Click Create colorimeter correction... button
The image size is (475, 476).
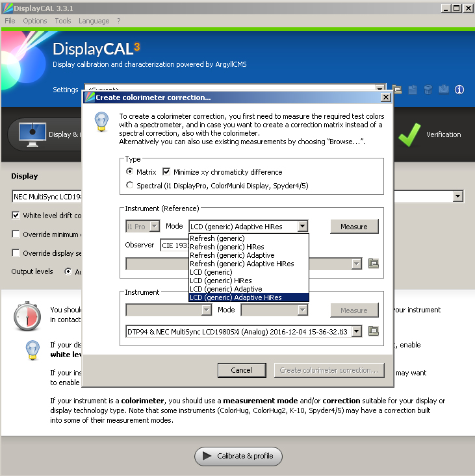pos(329,370)
